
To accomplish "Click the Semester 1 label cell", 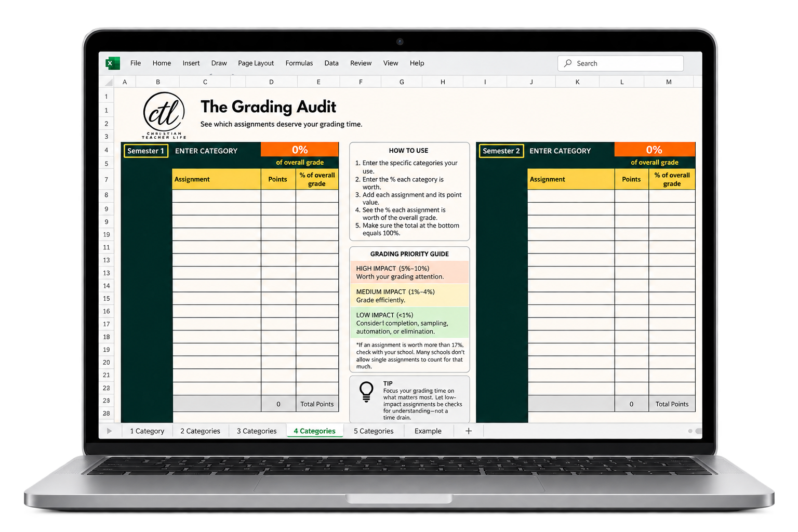I will (x=146, y=151).
